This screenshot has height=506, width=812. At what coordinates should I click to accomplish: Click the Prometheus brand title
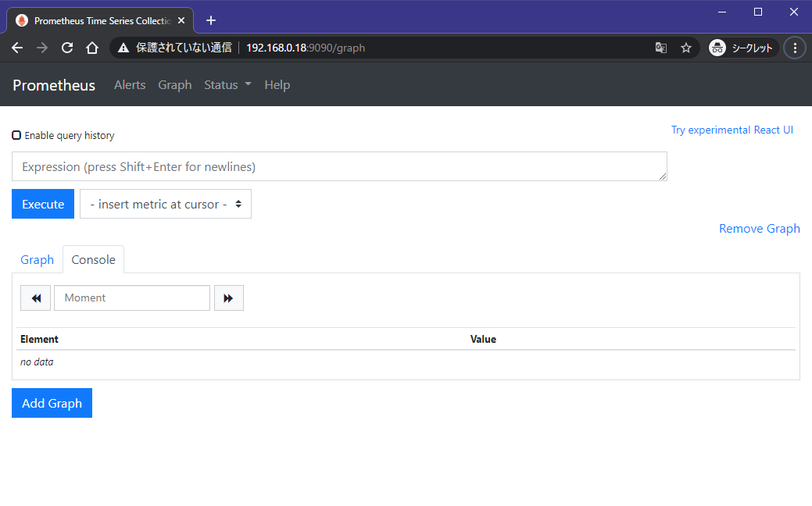coord(54,85)
